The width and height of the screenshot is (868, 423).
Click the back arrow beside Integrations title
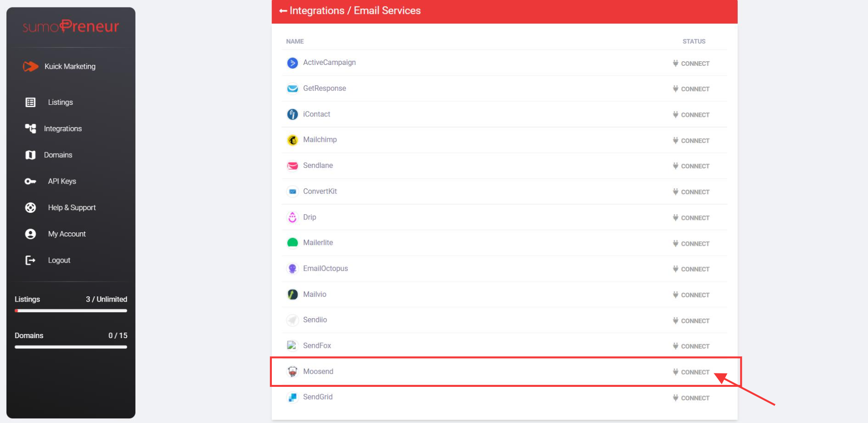(283, 11)
